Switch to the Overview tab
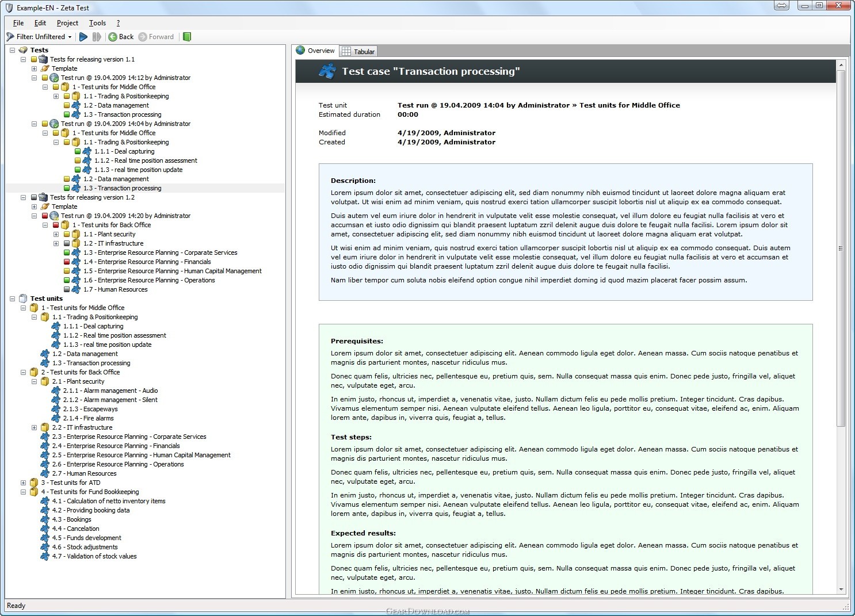 tap(315, 51)
